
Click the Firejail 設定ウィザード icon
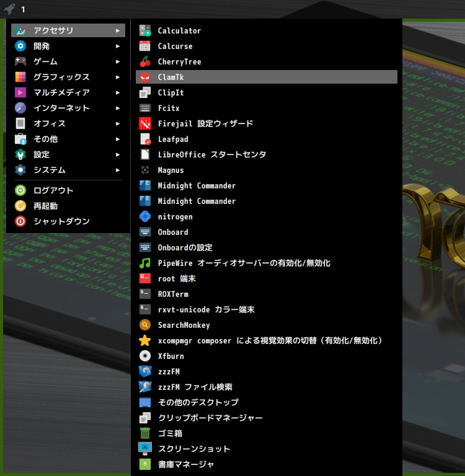pos(145,123)
